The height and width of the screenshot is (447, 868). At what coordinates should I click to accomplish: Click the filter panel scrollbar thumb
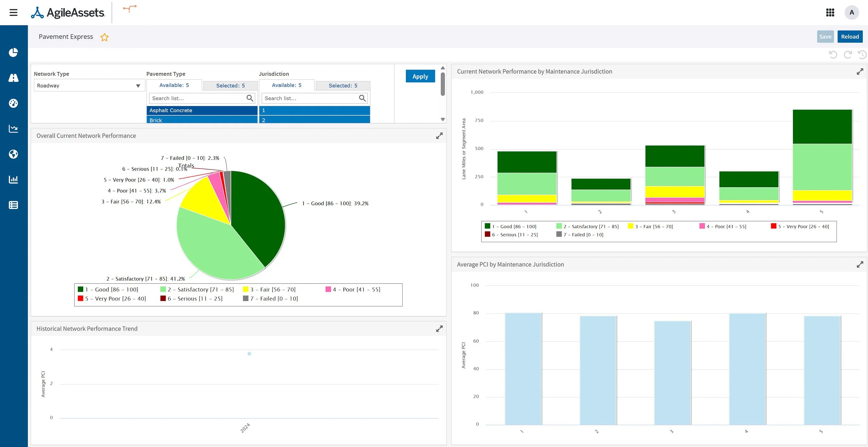point(443,84)
